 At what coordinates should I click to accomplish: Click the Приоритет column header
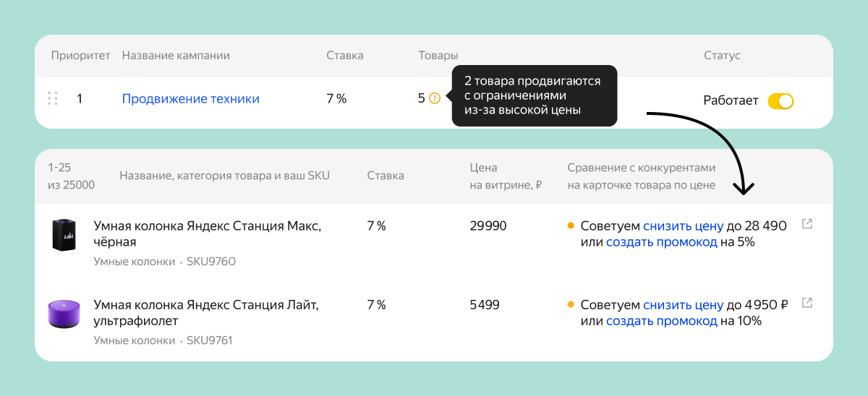click(x=80, y=56)
